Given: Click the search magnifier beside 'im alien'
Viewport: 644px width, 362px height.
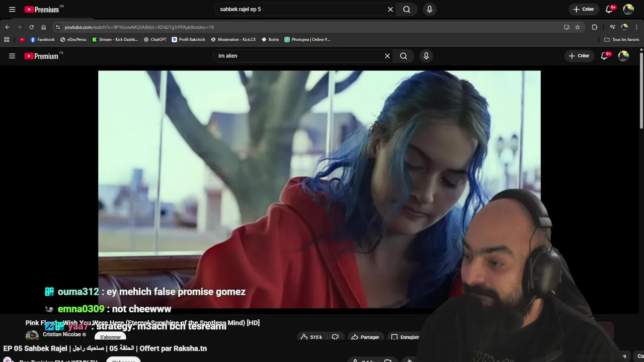Looking at the screenshot, I should 404,56.
